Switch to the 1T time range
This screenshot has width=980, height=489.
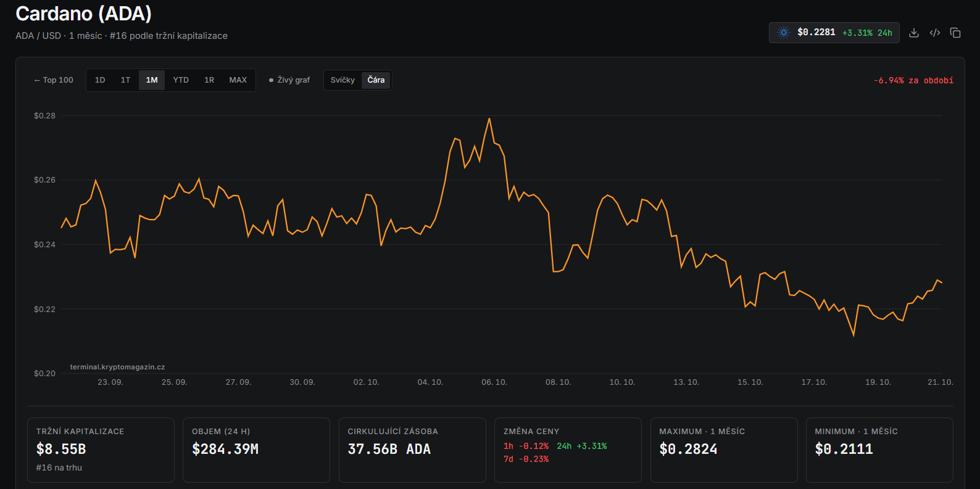125,80
